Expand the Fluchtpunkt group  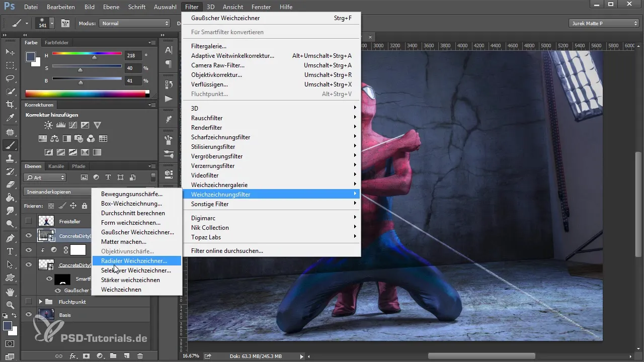tap(41, 302)
